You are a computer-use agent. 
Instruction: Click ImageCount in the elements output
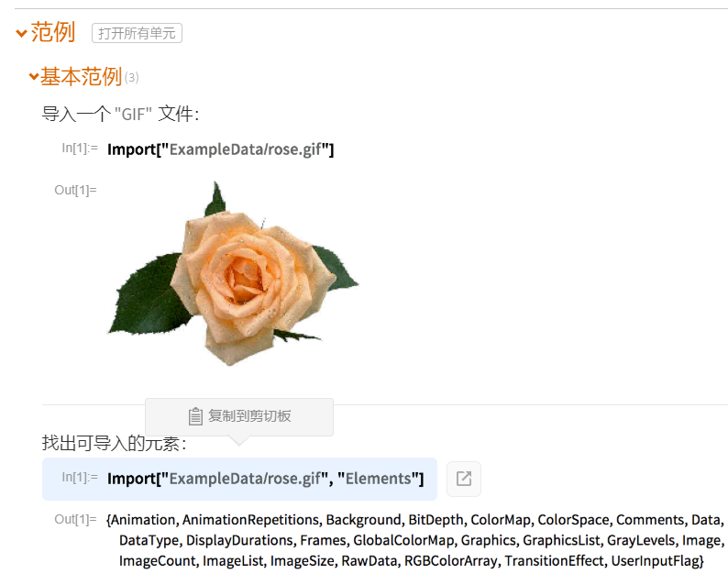point(158,561)
